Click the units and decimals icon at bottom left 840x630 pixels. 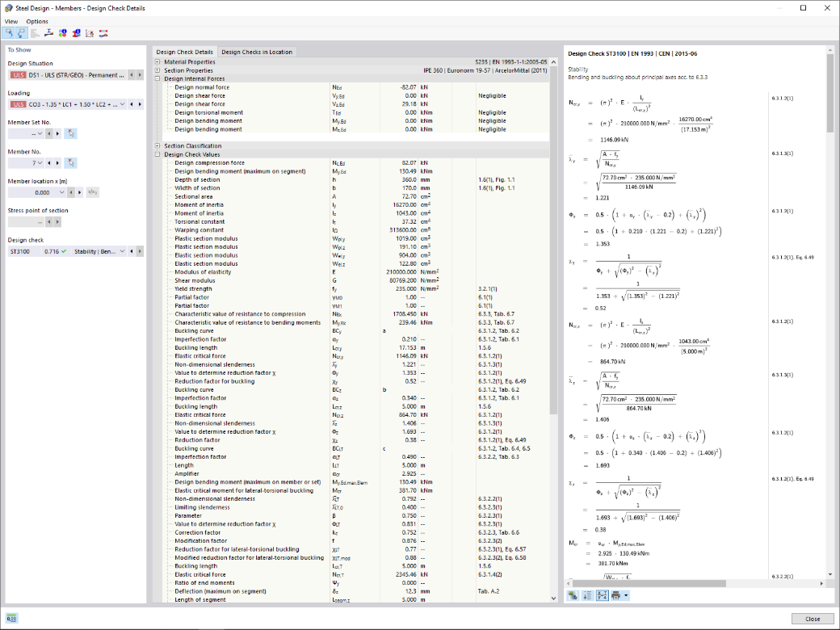click(11, 618)
